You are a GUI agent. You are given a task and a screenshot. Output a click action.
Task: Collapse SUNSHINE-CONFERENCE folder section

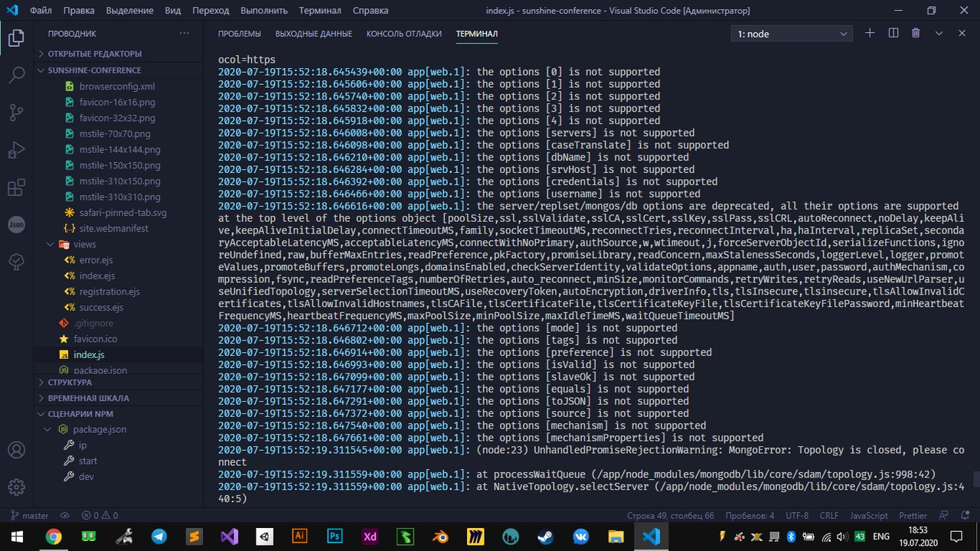(119, 70)
